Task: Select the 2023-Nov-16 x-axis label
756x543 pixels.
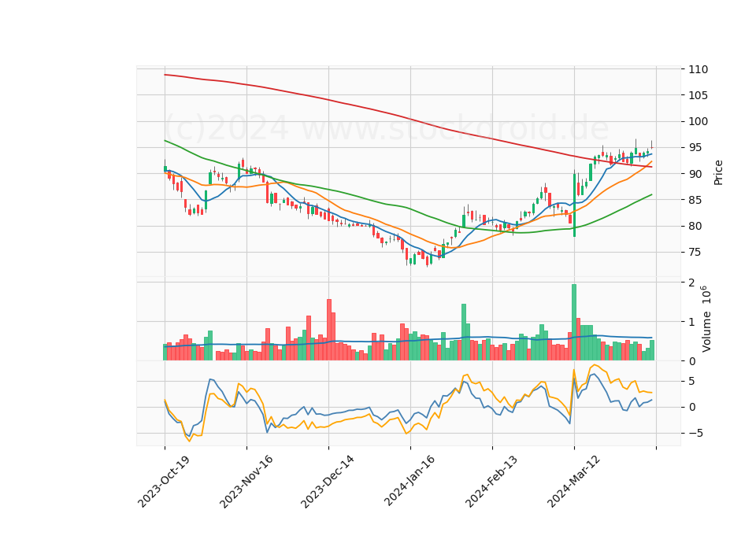Action: tap(246, 480)
